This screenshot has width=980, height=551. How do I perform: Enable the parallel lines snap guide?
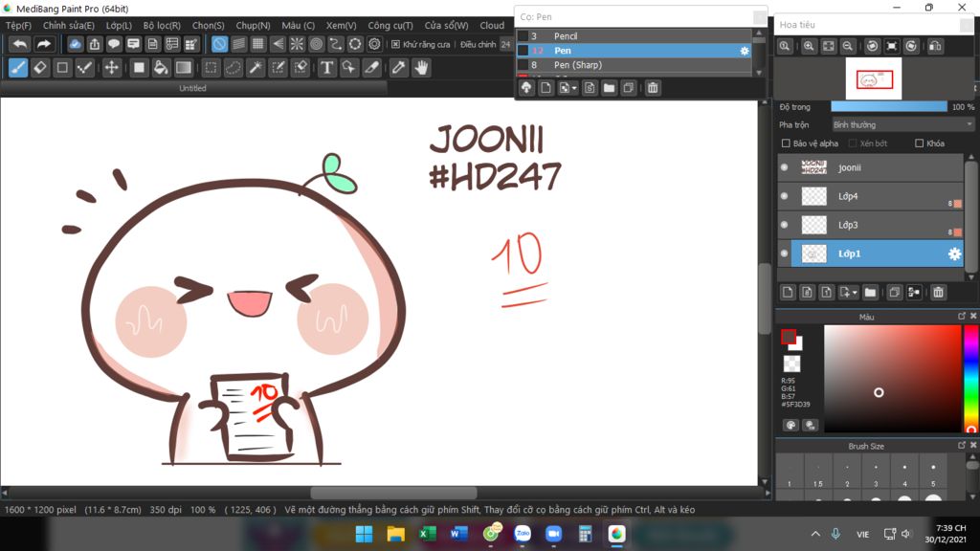(x=238, y=44)
